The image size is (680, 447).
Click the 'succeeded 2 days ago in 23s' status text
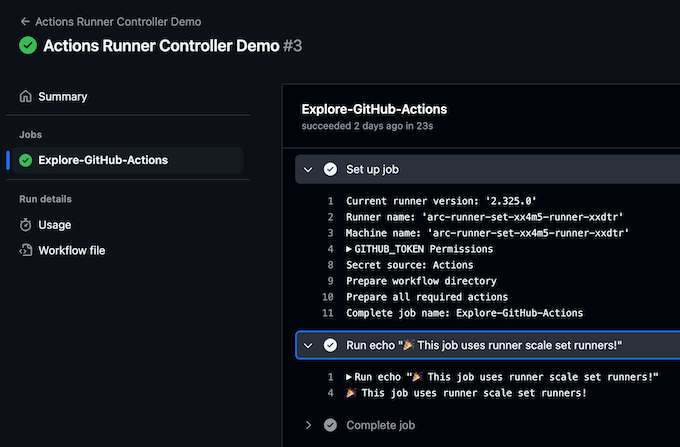(x=367, y=126)
